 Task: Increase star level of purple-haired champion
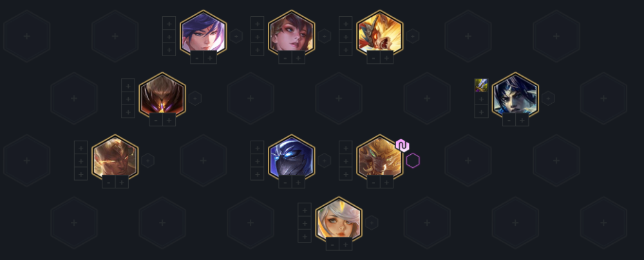[x=210, y=58]
